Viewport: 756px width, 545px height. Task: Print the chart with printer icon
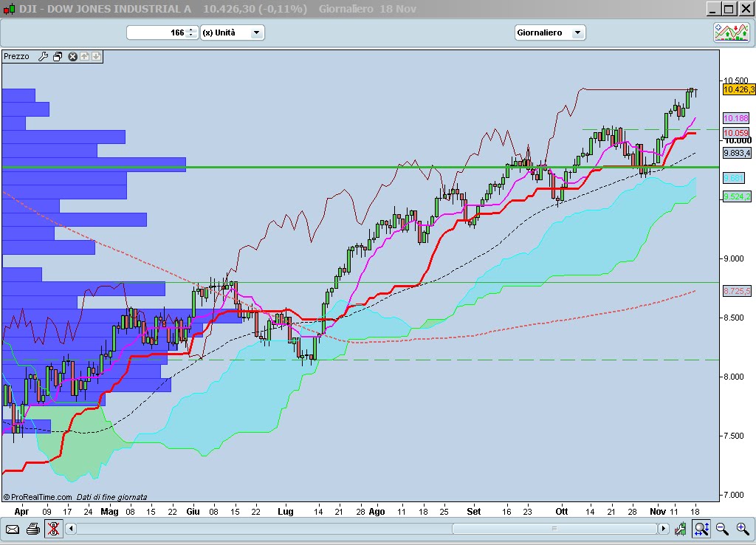(x=32, y=529)
